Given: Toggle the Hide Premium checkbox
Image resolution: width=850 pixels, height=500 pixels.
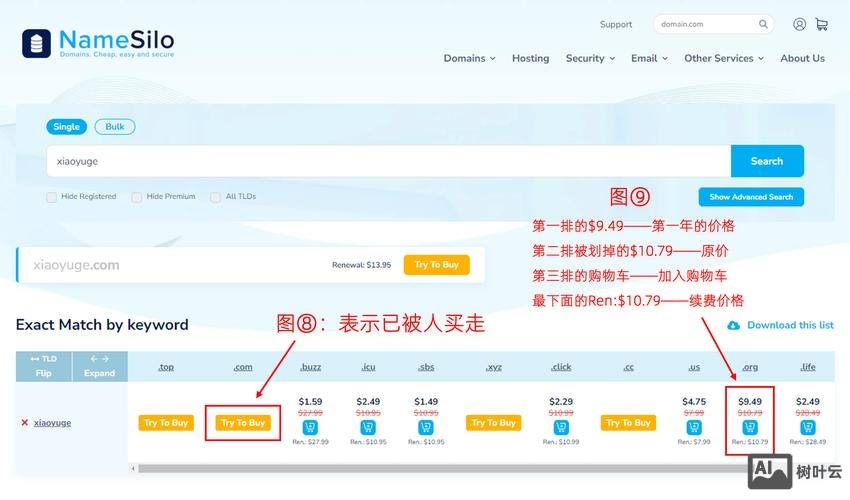Looking at the screenshot, I should point(137,197).
